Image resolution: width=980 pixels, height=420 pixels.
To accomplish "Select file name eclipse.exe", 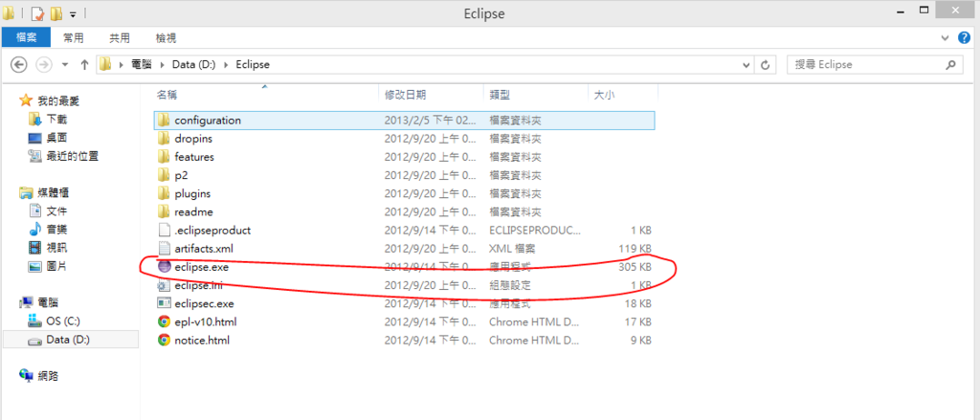I will tap(201, 267).
